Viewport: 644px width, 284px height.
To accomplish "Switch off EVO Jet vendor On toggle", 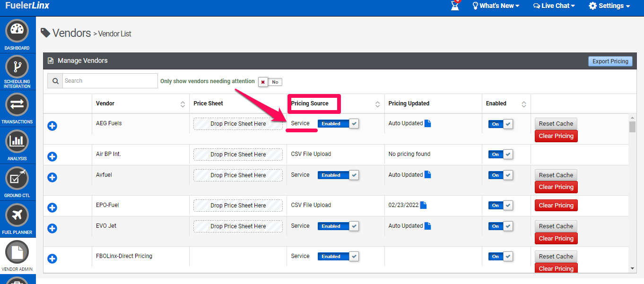I will coord(501,226).
